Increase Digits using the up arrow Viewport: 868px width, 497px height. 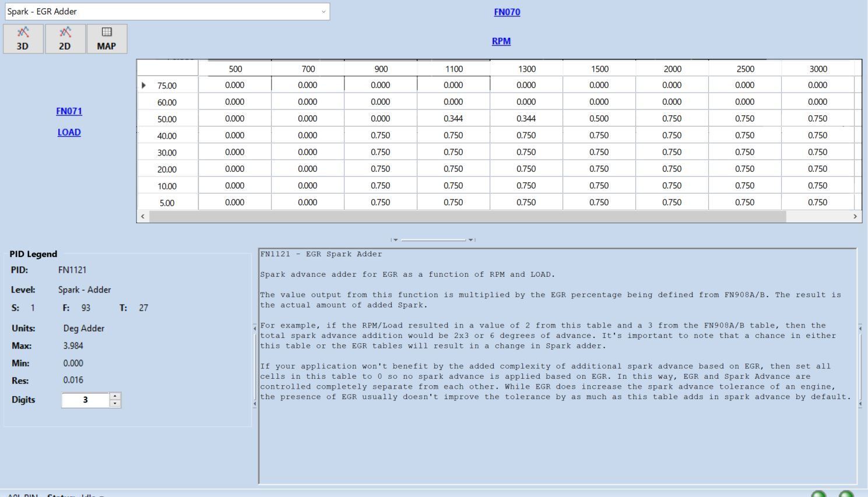[115, 396]
